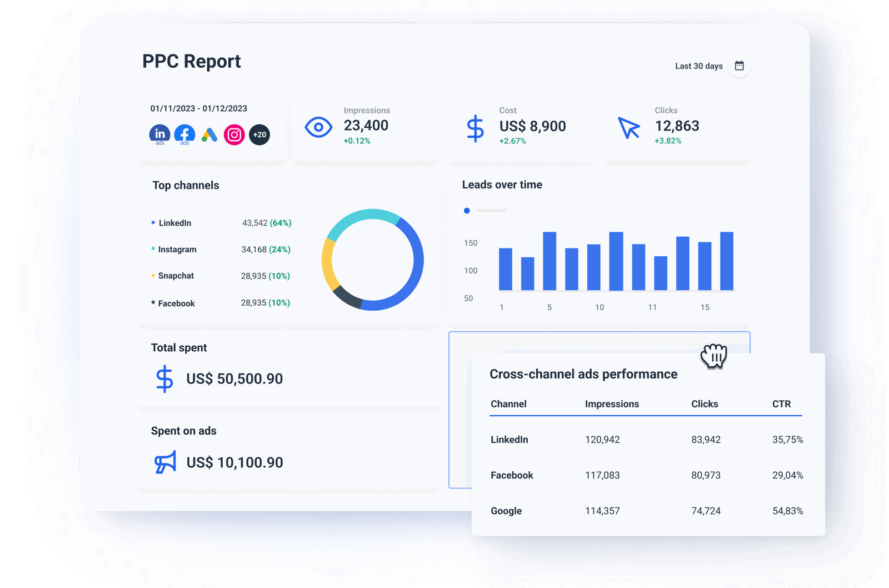Click the dollar icon next to Total spent
Image resolution: width=889 pixels, height=588 pixels.
pos(164,379)
